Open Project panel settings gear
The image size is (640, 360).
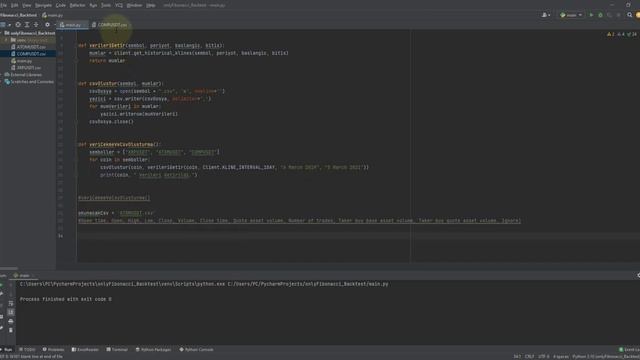(x=47, y=25)
